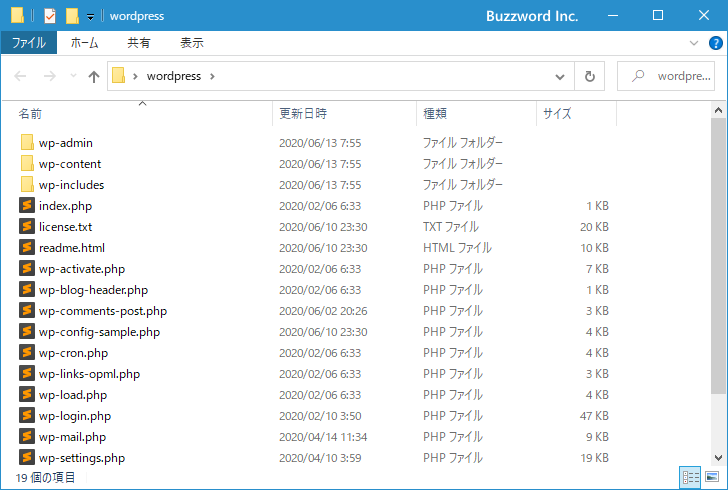Screen dimensions: 728x490
Task: Click the scrollbar down arrow
Action: [718, 457]
